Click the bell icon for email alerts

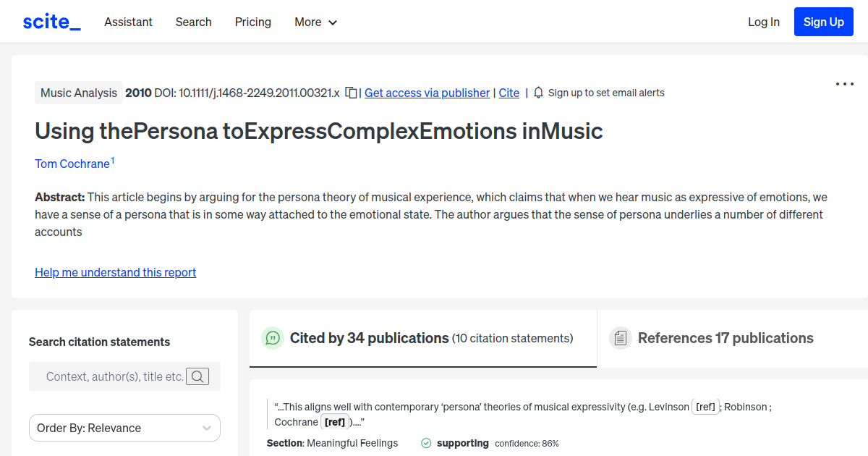[538, 93]
